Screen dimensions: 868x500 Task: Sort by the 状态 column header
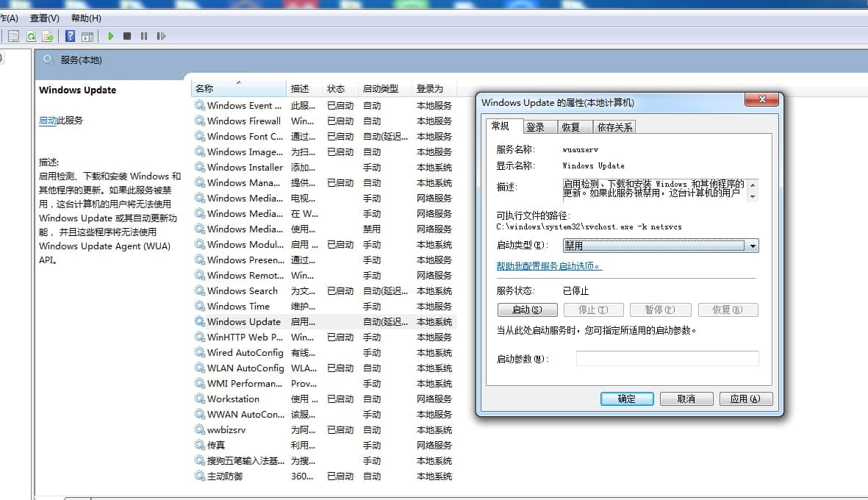340,88
